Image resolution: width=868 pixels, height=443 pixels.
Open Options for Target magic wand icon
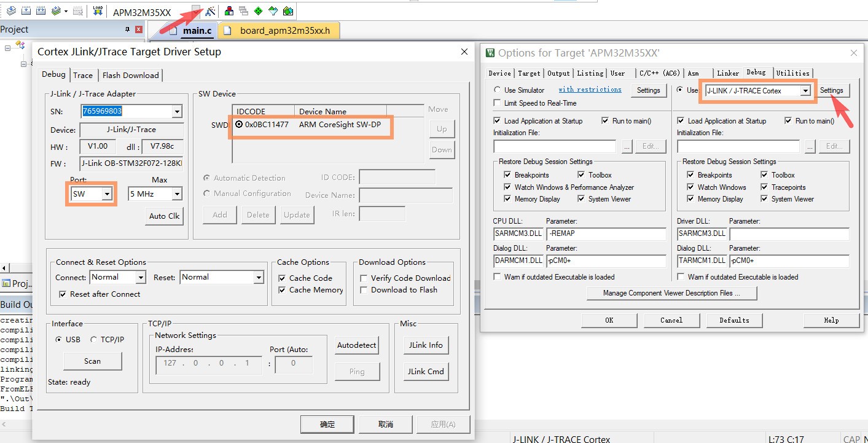click(210, 11)
